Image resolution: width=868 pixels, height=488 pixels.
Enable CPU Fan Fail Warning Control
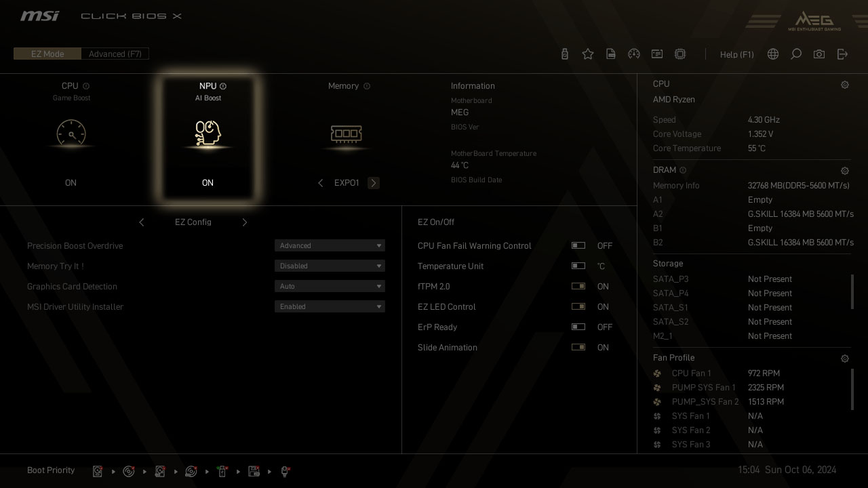(x=578, y=246)
